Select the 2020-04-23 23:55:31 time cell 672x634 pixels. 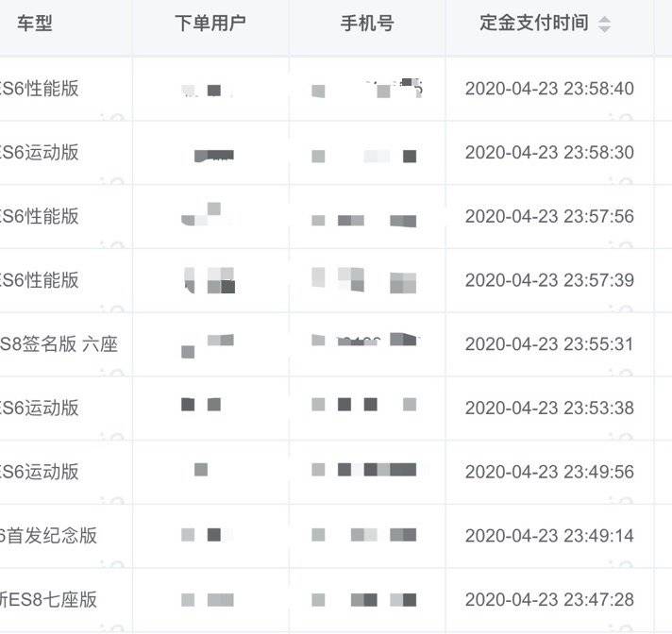[549, 344]
